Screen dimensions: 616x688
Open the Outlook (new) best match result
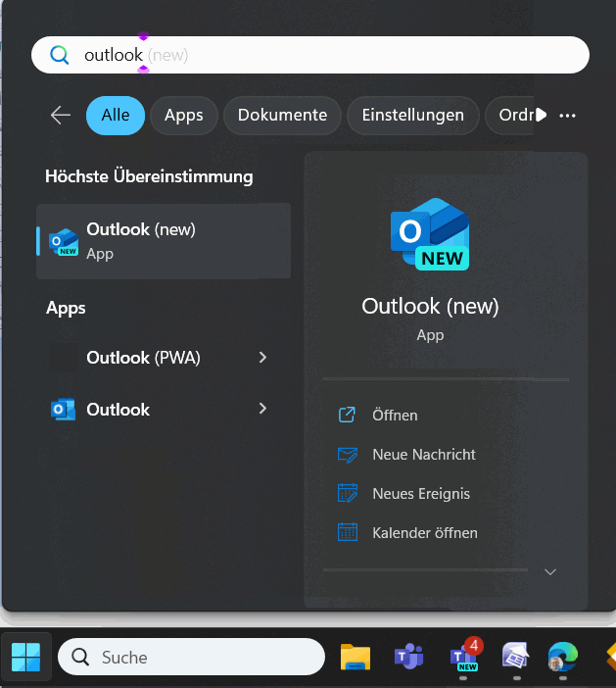click(164, 241)
